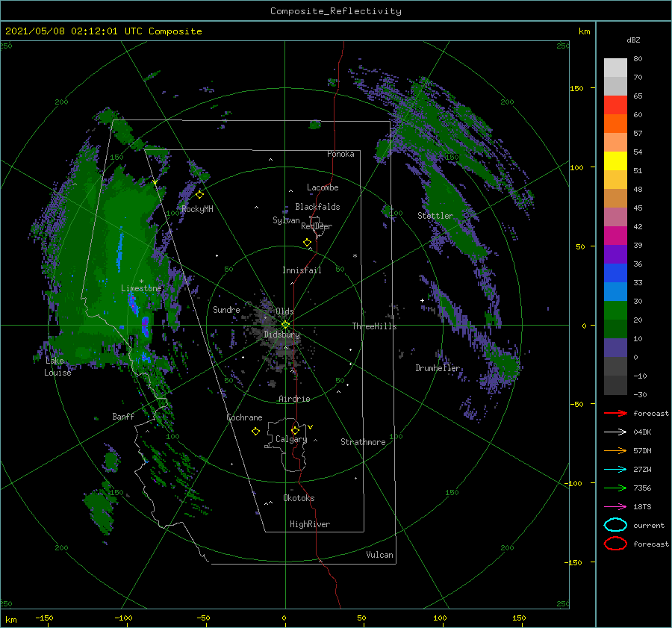This screenshot has height=628, width=672.
Task: Click the Lake Louise label
Action: click(57, 367)
